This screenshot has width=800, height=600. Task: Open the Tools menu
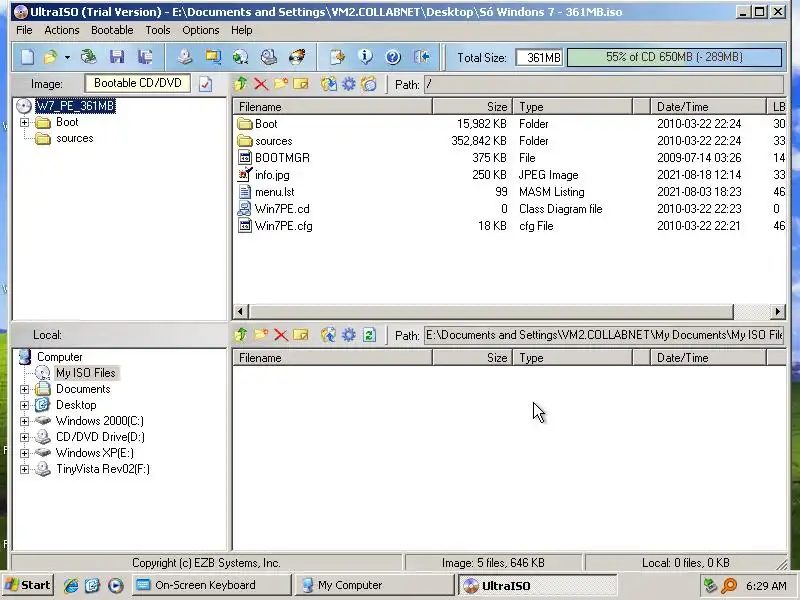(x=158, y=30)
